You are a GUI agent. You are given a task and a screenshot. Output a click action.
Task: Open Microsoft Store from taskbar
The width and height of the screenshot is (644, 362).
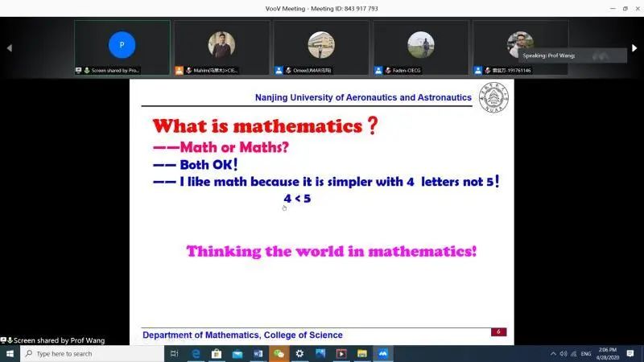point(217,353)
